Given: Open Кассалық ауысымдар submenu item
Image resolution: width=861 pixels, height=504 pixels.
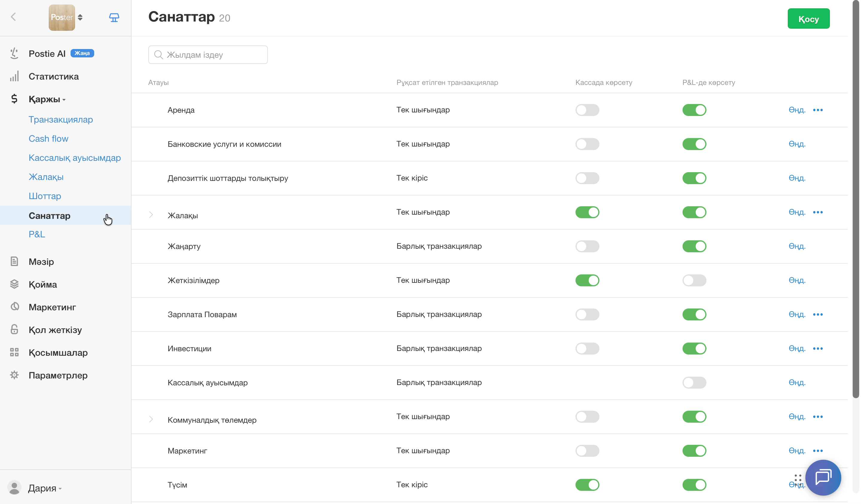Looking at the screenshot, I should coord(75,158).
